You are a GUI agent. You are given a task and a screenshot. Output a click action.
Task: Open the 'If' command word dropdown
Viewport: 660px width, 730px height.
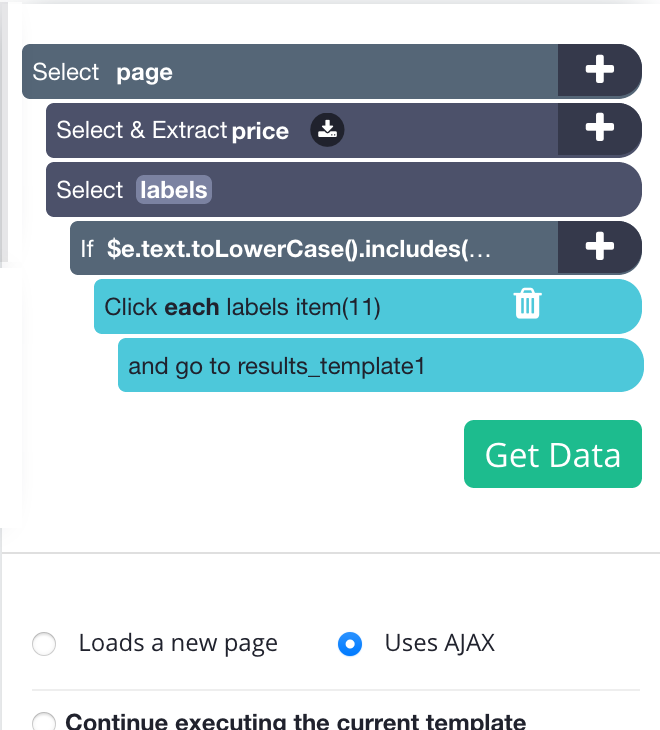coord(87,249)
